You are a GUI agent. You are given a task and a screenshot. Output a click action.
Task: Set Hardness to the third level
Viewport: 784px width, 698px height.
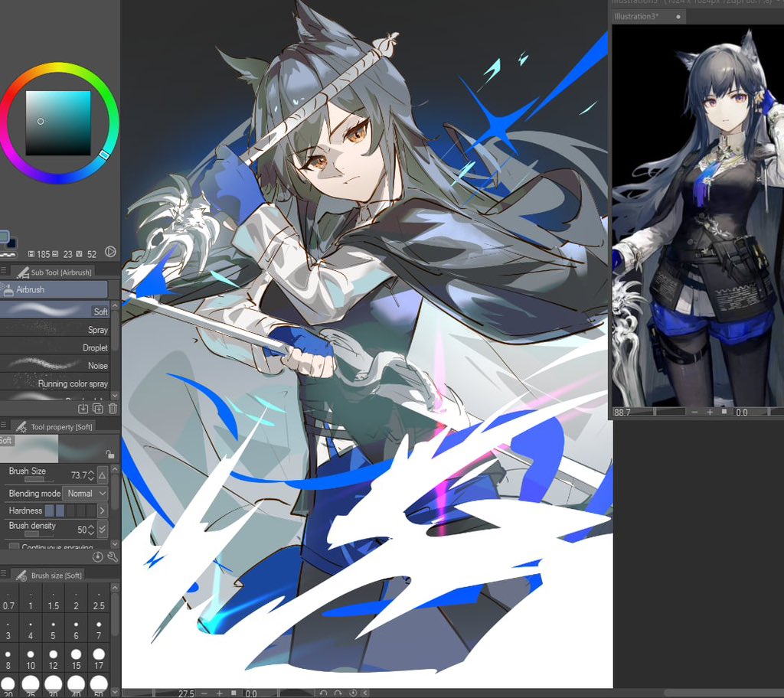coord(70,510)
